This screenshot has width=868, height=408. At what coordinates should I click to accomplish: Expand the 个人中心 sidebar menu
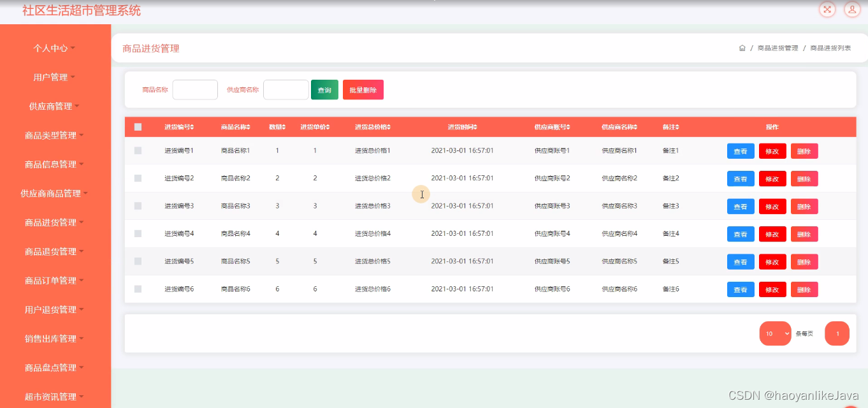[x=55, y=48]
